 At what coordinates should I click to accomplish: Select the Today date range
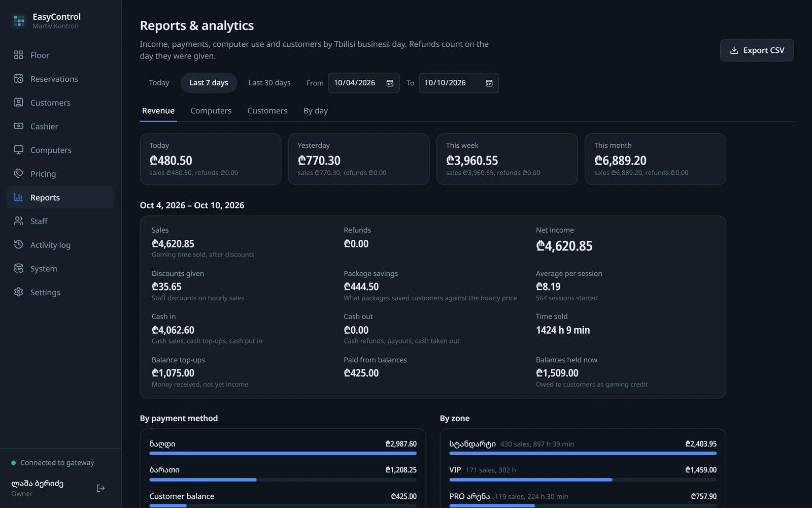click(x=159, y=83)
